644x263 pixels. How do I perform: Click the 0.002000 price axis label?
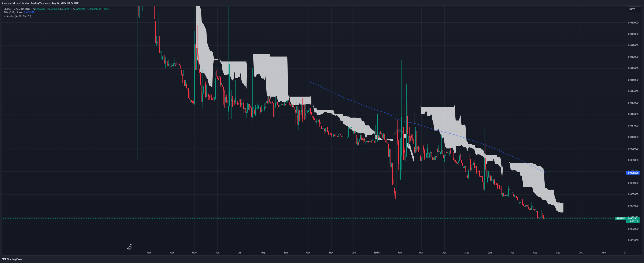click(x=633, y=229)
